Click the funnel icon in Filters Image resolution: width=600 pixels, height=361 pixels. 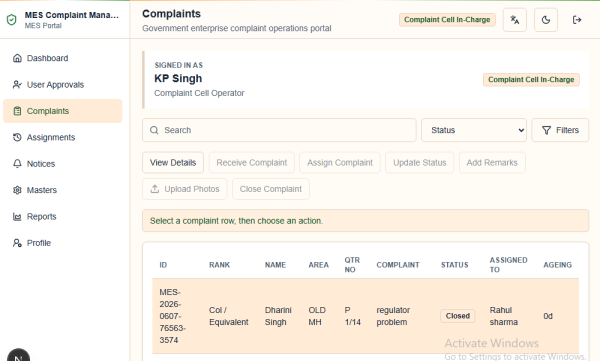(546, 130)
